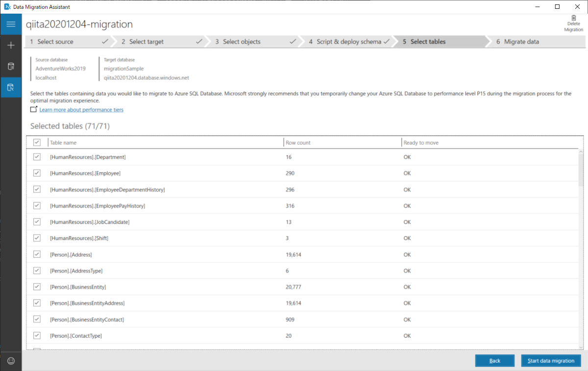Click the AdventureWorks2019 source database name
Viewport: 588px width, 371px height.
pyautogui.click(x=60, y=69)
